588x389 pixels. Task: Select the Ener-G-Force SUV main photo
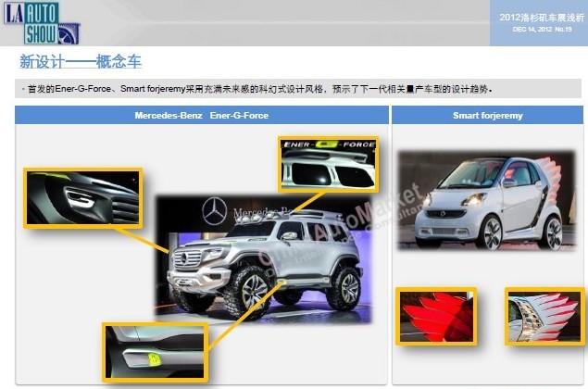(264, 259)
